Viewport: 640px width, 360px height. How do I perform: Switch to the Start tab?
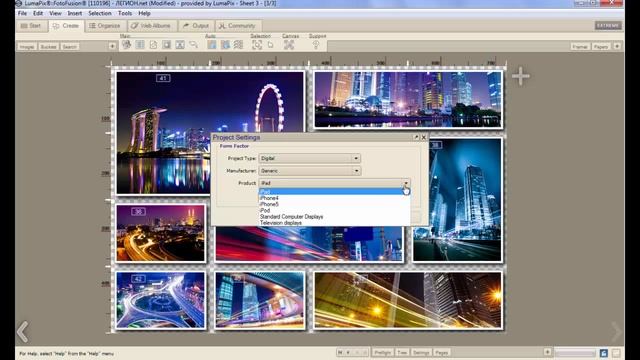click(x=31, y=26)
